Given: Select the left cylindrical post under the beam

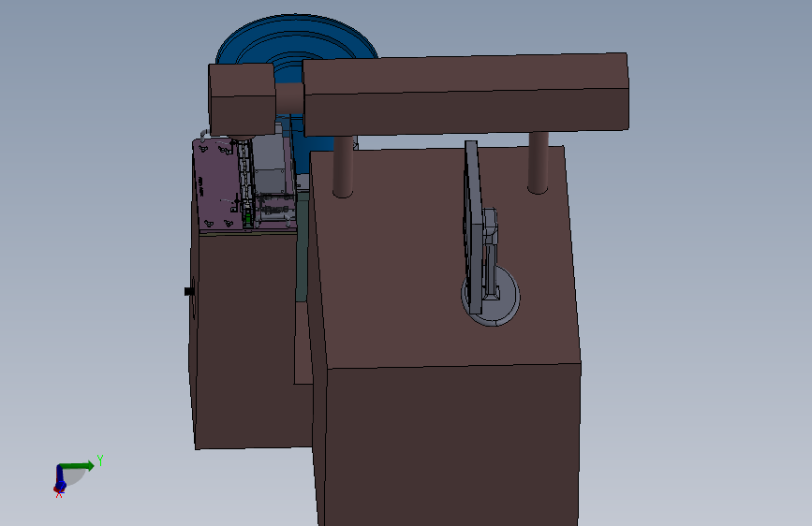Looking at the screenshot, I should click(x=342, y=167).
